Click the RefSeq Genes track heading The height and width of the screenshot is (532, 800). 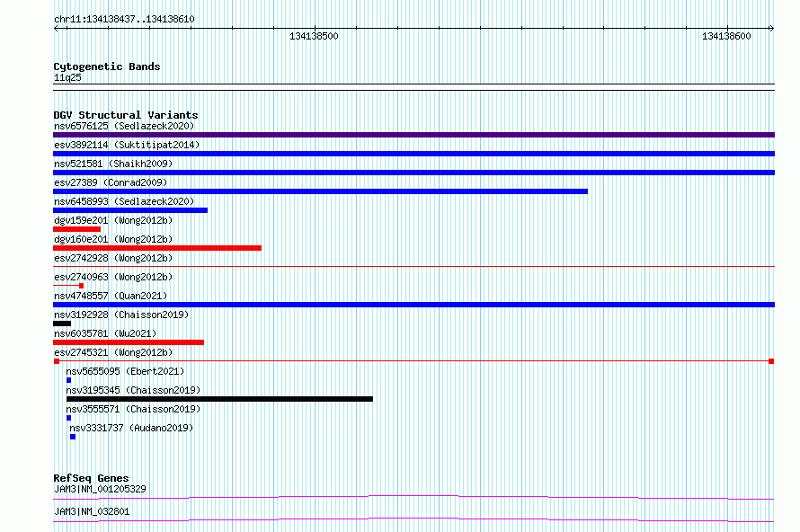(91, 478)
